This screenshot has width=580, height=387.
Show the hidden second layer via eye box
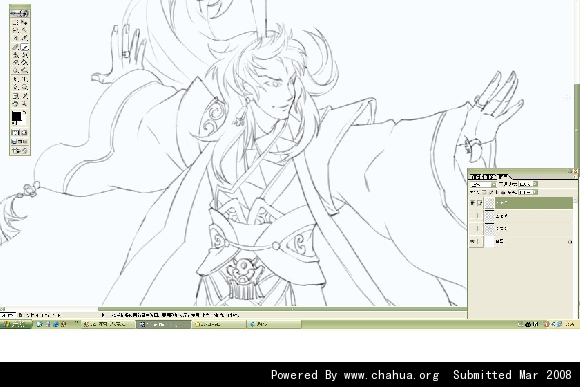[472, 216]
